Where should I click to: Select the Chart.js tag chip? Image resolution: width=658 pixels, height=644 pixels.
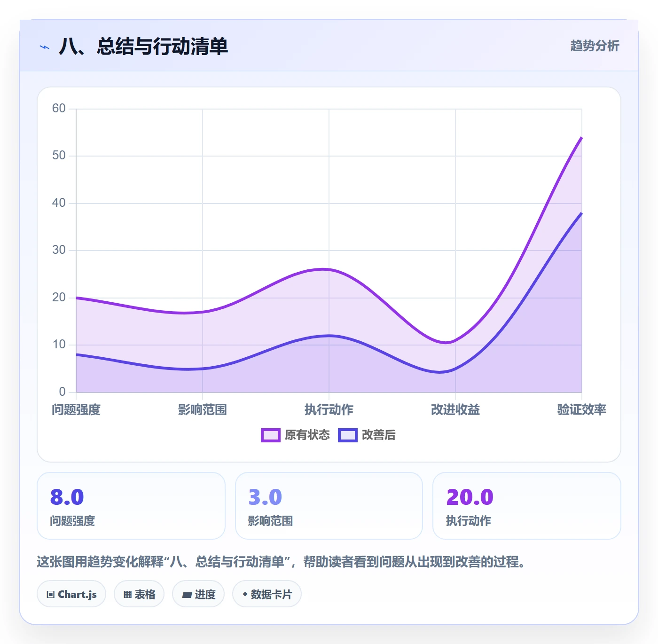(71, 594)
